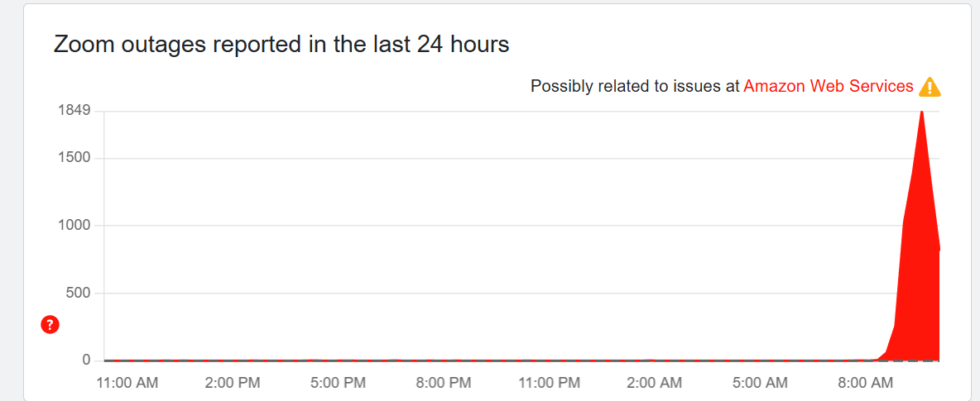Select the 1000 y-axis label

pos(74,226)
